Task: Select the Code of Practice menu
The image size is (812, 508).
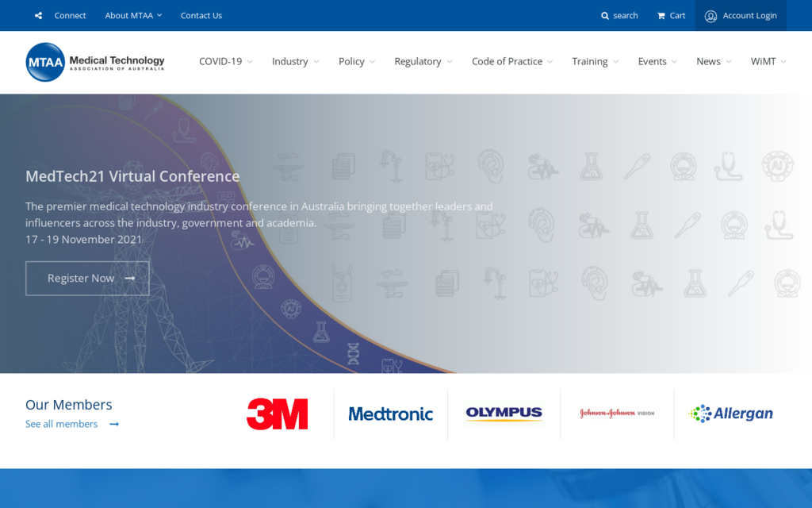Action: pos(507,61)
